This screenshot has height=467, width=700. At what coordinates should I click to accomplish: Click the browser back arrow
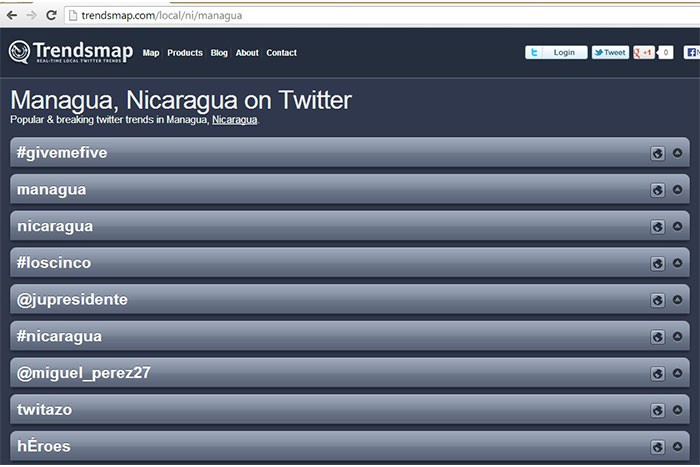coord(12,15)
